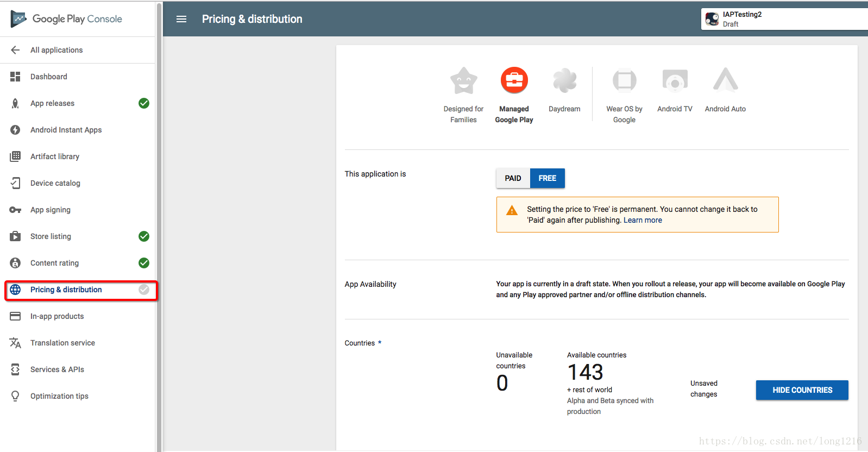
Task: Select the Managed Google Play briefcase icon
Action: click(514, 80)
